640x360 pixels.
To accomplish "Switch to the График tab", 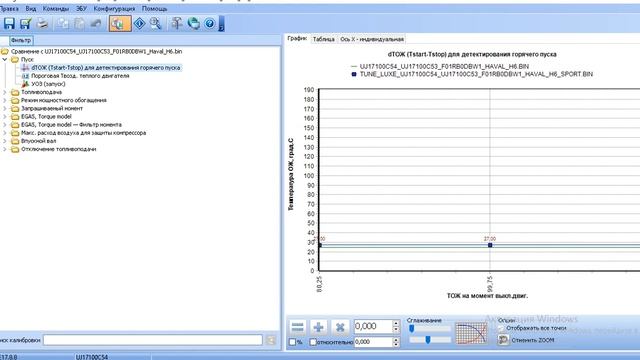I will 297,38.
